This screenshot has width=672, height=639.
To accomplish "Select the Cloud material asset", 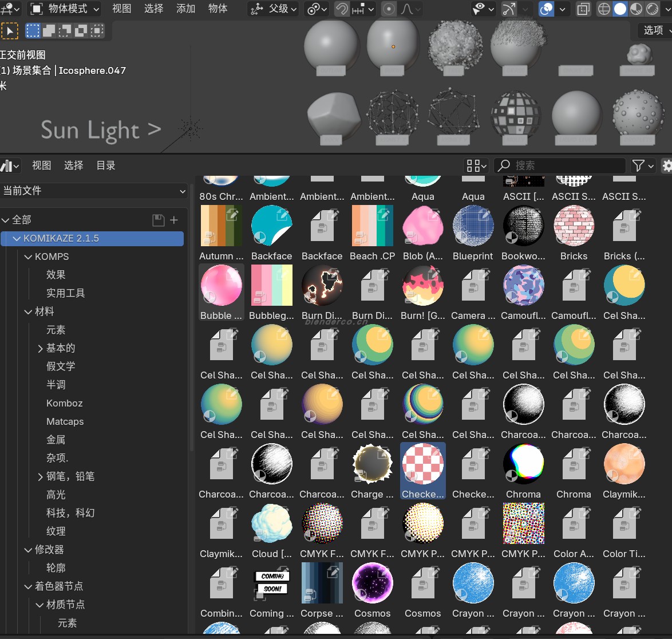I will [272, 531].
